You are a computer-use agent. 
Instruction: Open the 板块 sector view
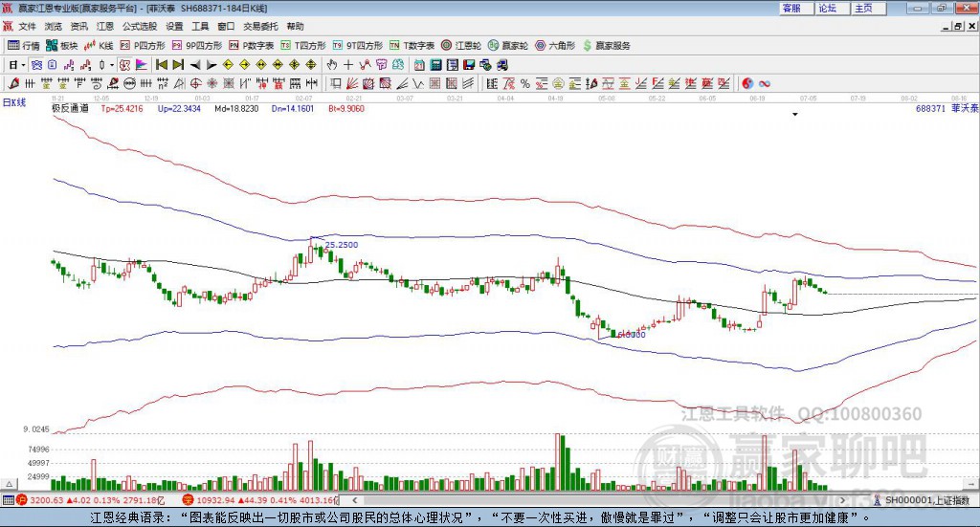(61, 46)
